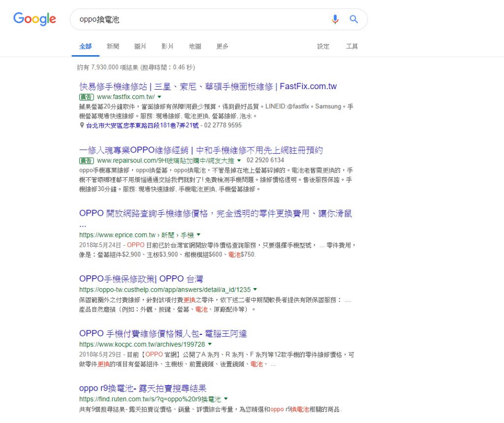Click the map pin icon by FastFix address

82,125
